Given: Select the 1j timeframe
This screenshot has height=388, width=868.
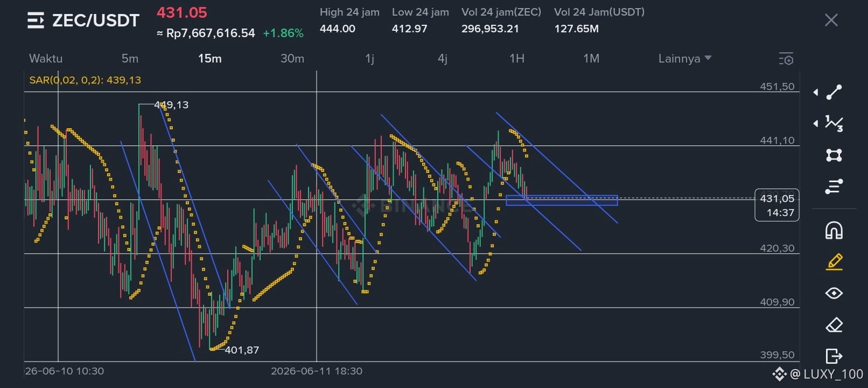Looking at the screenshot, I should pos(369,58).
